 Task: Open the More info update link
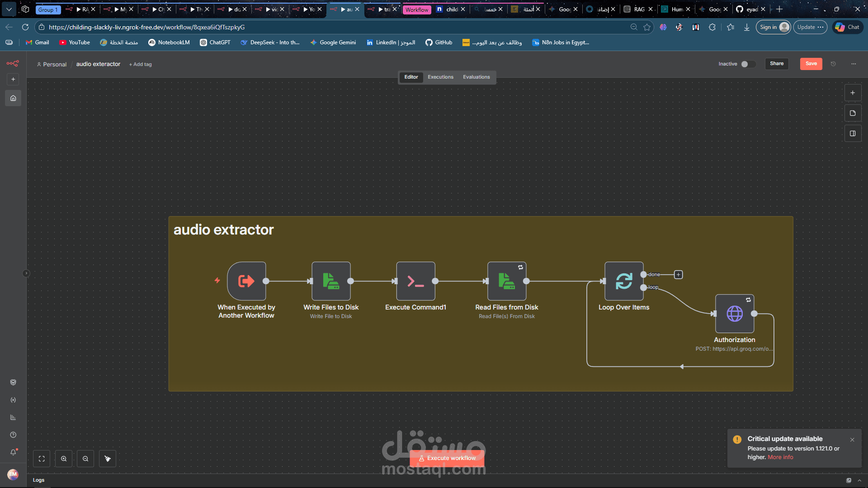point(780,457)
